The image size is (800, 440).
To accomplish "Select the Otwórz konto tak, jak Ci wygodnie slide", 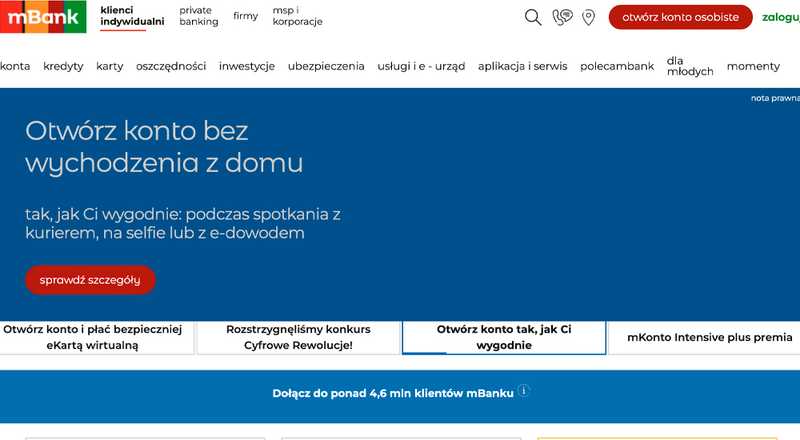I will [x=504, y=337].
